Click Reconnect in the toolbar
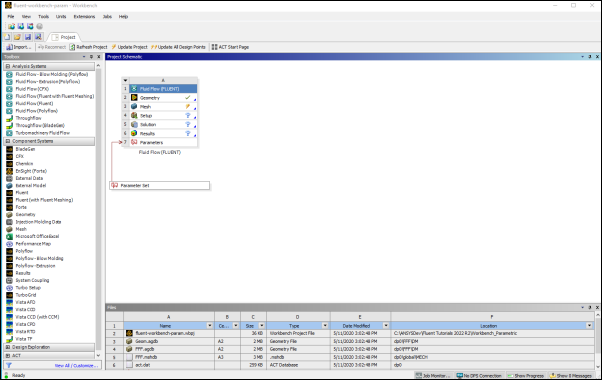602x380 pixels. [52, 47]
